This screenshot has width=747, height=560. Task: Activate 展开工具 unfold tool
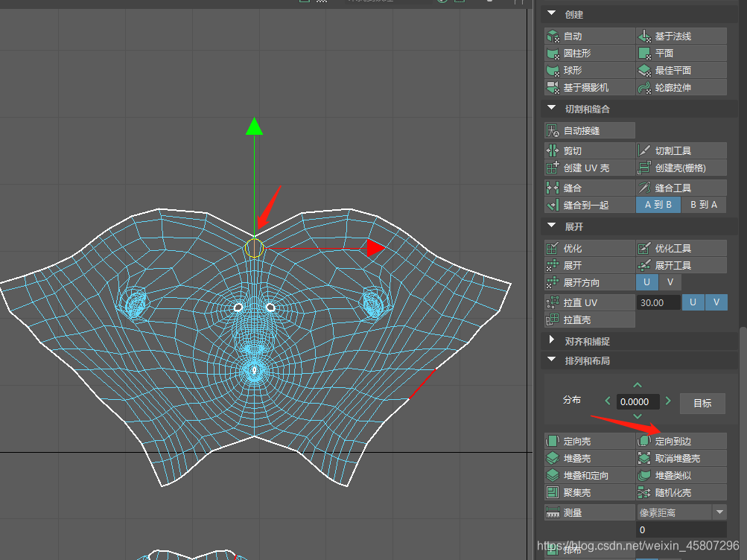[681, 266]
